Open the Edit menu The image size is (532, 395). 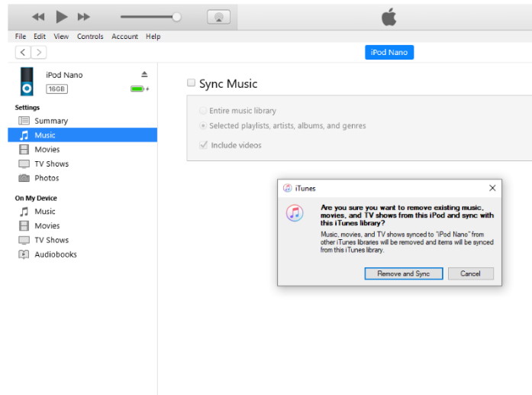tap(40, 37)
